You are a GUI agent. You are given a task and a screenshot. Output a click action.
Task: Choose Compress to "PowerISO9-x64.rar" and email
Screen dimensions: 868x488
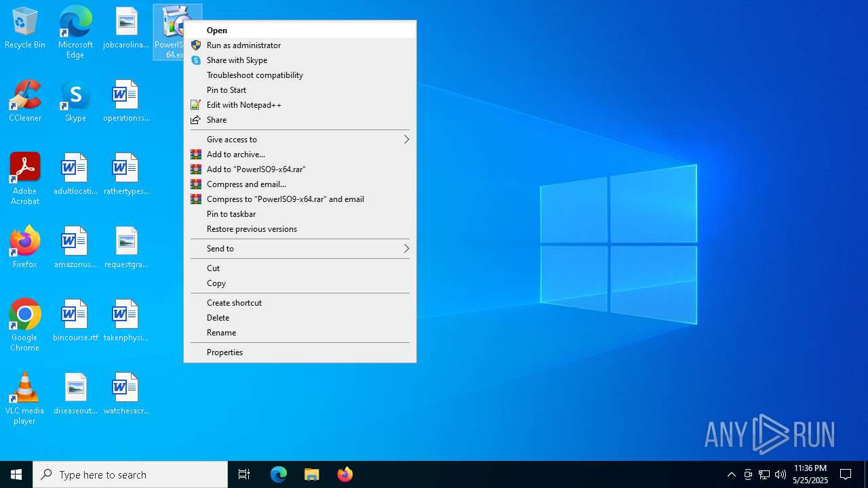tap(300, 199)
